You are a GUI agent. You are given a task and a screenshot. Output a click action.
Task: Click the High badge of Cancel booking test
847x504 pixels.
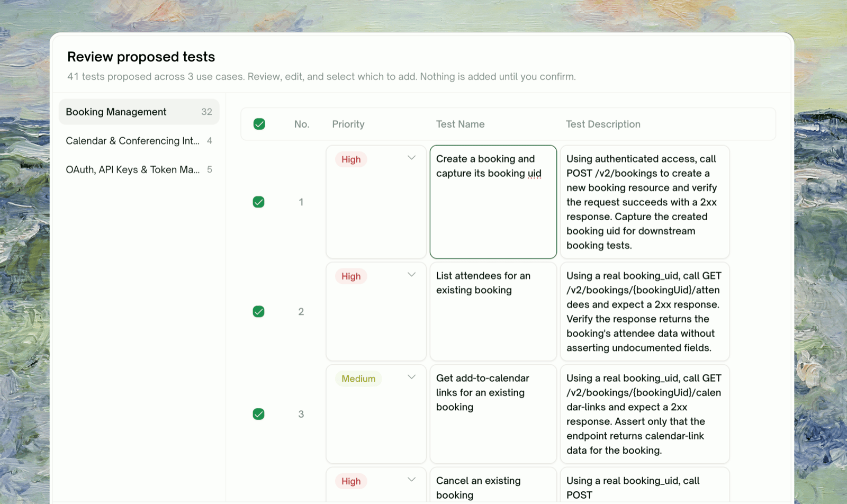pos(351,481)
